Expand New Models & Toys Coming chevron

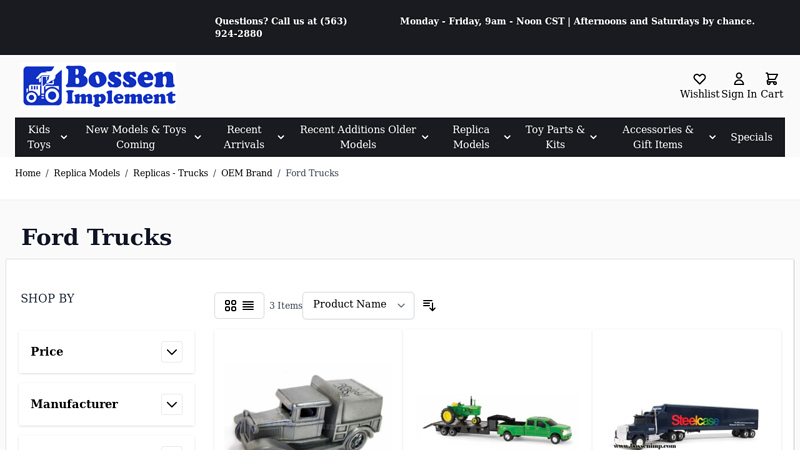[x=197, y=137]
